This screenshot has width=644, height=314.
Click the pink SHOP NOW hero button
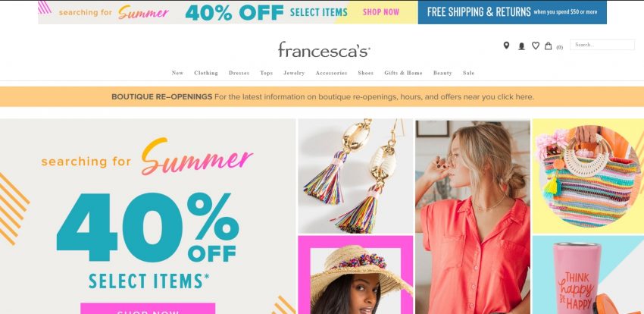(148, 308)
